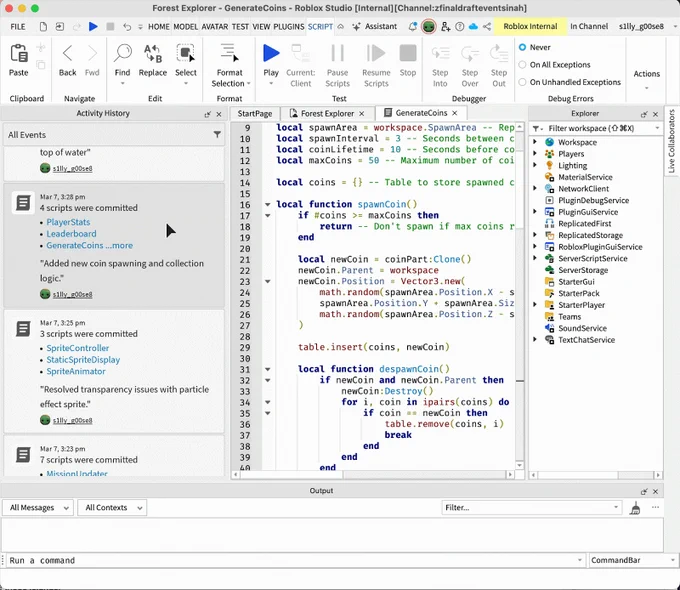Open the Live Collaborators side panel
The image size is (680, 590).
[672, 141]
